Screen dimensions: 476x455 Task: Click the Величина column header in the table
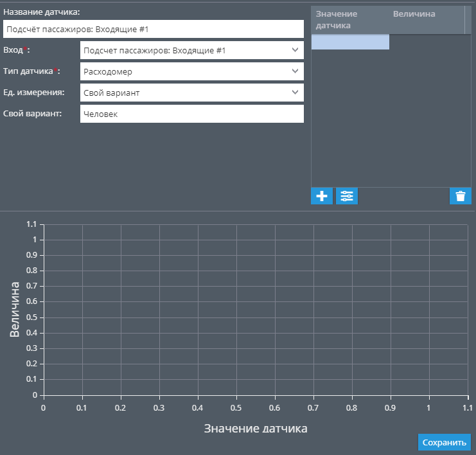click(x=414, y=14)
